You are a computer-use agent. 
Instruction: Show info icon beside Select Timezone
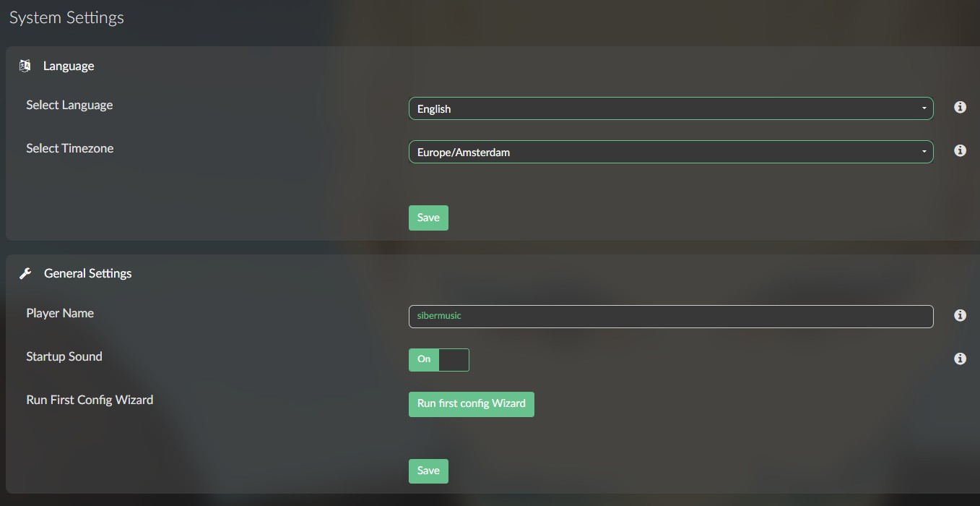pos(960,150)
